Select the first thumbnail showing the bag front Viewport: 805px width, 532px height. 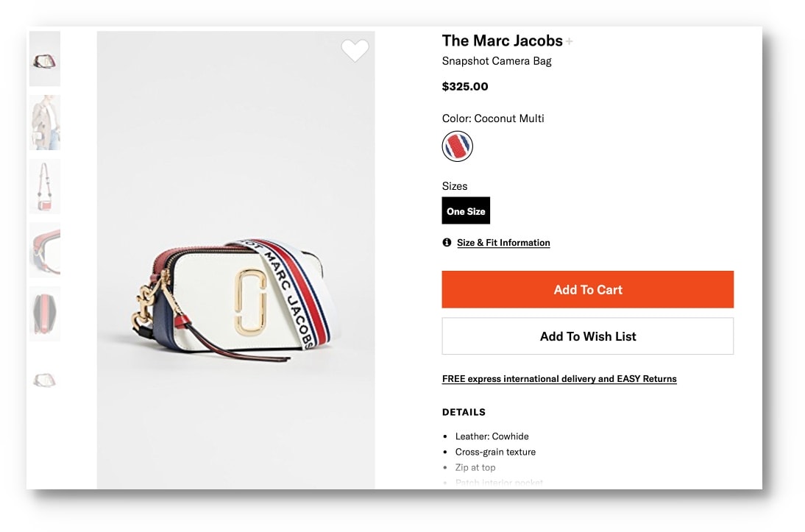click(45, 59)
